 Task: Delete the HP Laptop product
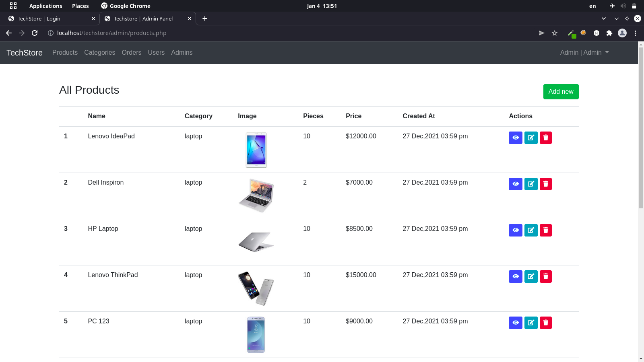pos(546,230)
